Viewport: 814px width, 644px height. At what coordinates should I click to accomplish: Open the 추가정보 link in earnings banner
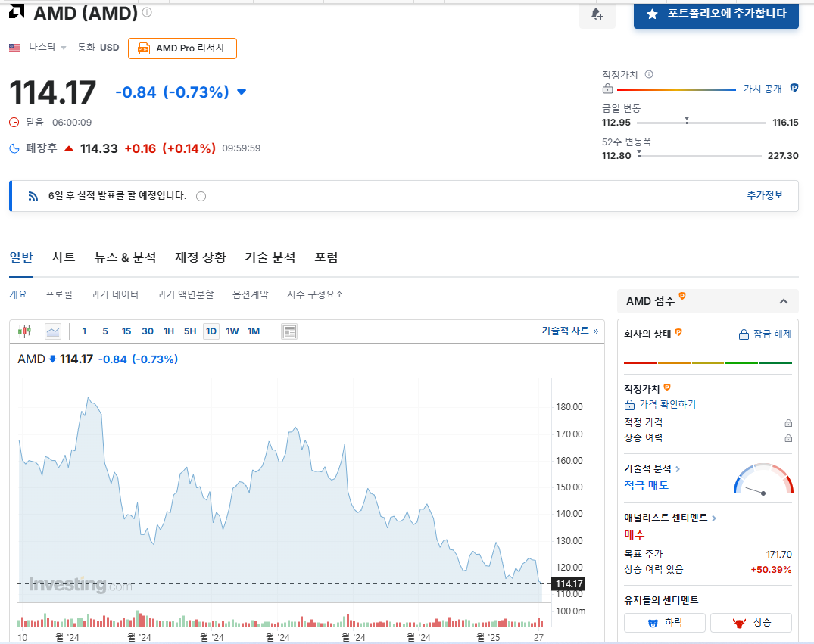tap(765, 195)
